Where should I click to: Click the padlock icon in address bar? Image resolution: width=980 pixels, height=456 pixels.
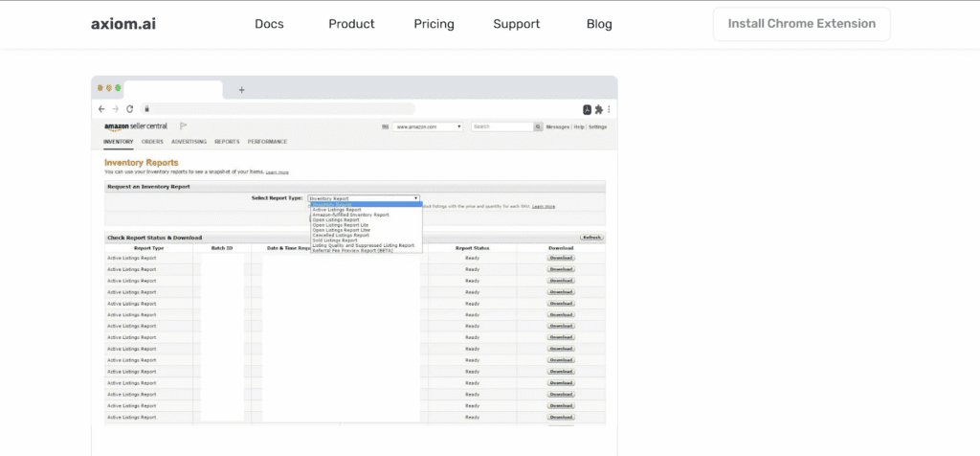pos(146,109)
